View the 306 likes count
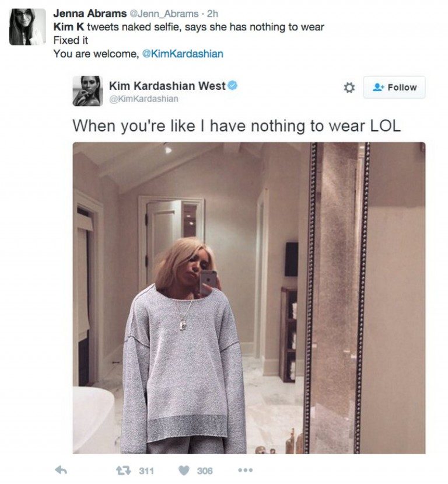The width and height of the screenshot is (448, 484). (205, 471)
